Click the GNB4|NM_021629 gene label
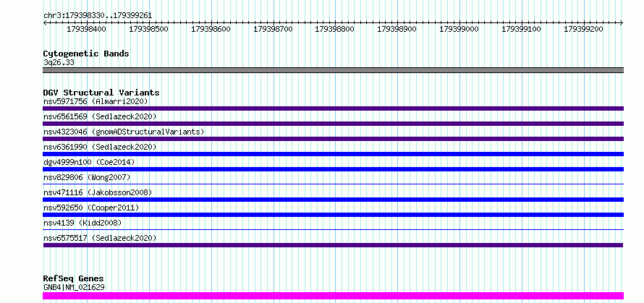The height and width of the screenshot is (303, 644). (74, 287)
